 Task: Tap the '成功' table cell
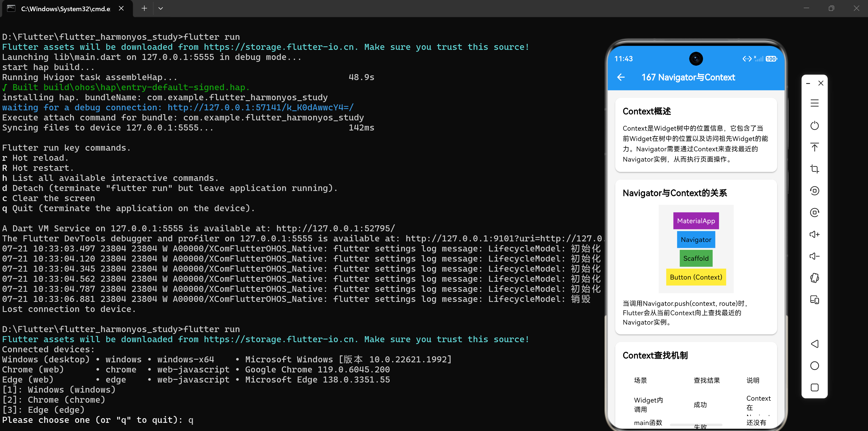pyautogui.click(x=700, y=405)
